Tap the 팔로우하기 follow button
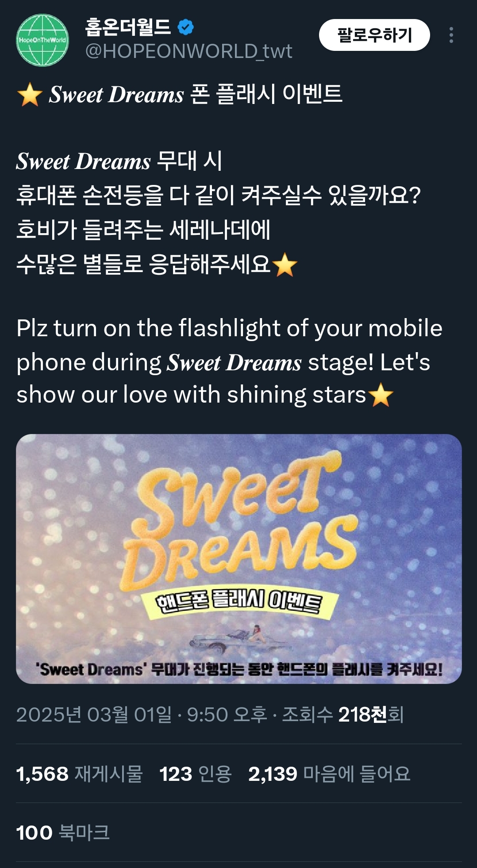477x868 pixels. pyautogui.click(x=374, y=35)
